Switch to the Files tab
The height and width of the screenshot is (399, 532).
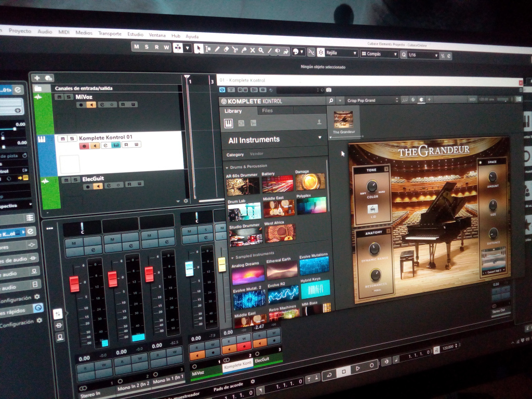(x=267, y=111)
